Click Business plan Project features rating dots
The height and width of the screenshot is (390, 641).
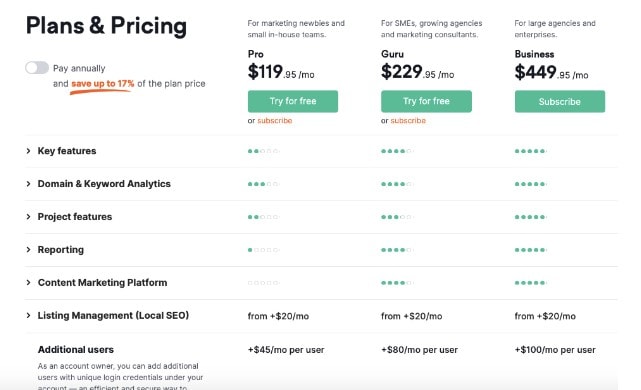530,217
